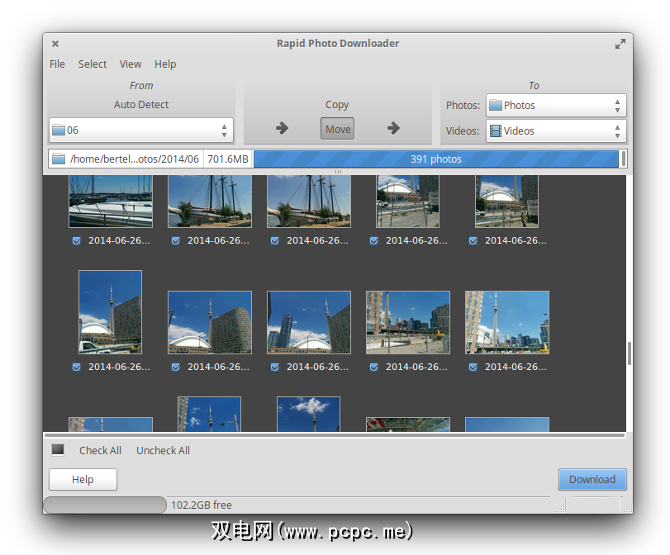Click the folder icon beside the /home/bertel path
Screen dimensions: 670x555
pyautogui.click(x=58, y=159)
